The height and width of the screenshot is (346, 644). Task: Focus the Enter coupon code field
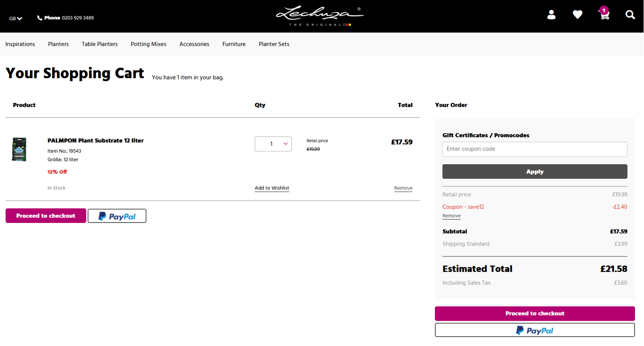click(535, 149)
